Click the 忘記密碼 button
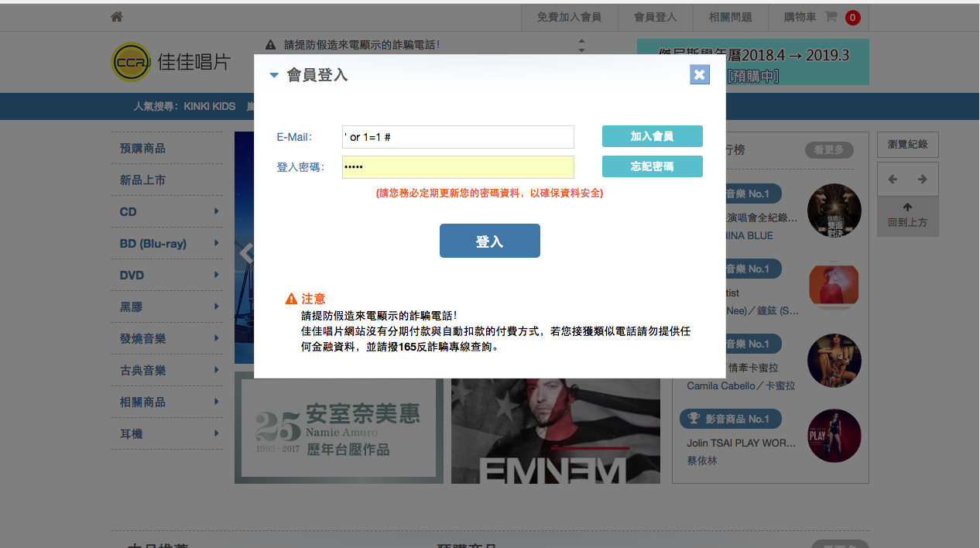The width and height of the screenshot is (980, 548). coord(652,166)
